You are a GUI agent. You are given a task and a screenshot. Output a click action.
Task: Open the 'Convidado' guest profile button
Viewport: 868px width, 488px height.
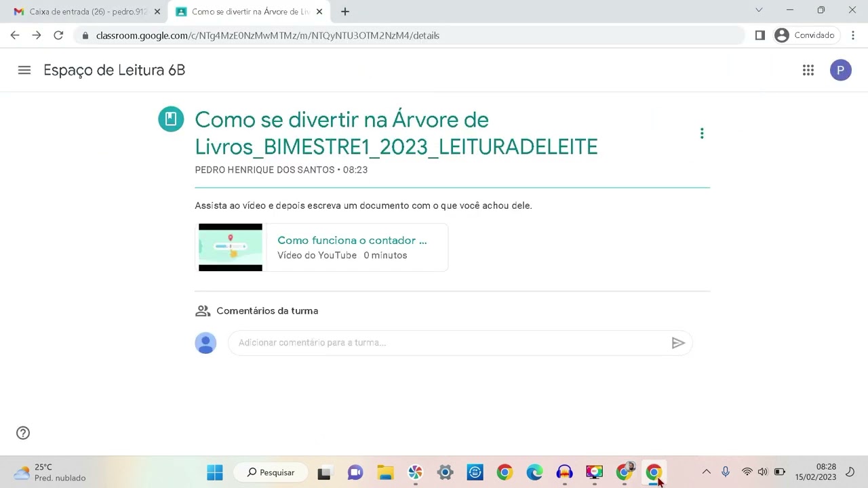(x=806, y=35)
